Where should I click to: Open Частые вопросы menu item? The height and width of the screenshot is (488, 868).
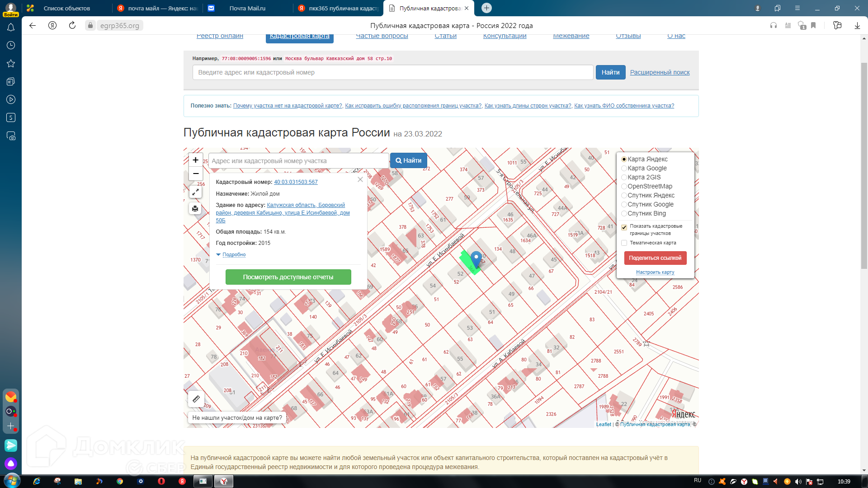(382, 36)
